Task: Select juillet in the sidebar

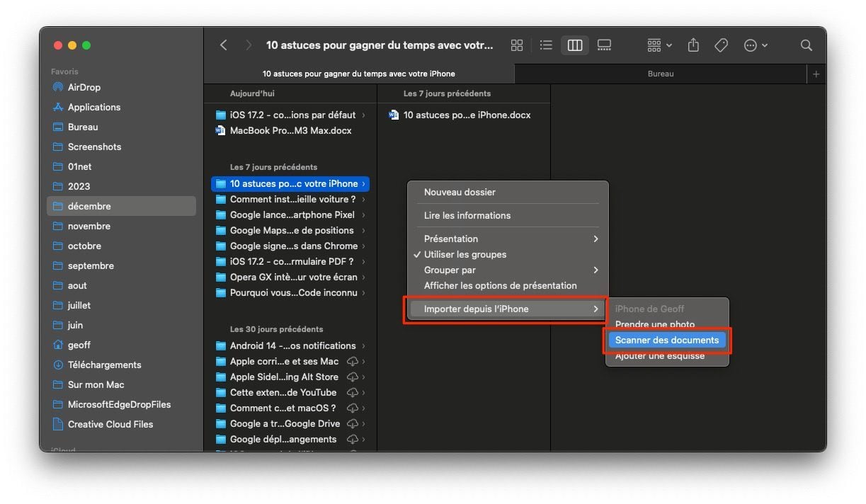Action: [121, 305]
